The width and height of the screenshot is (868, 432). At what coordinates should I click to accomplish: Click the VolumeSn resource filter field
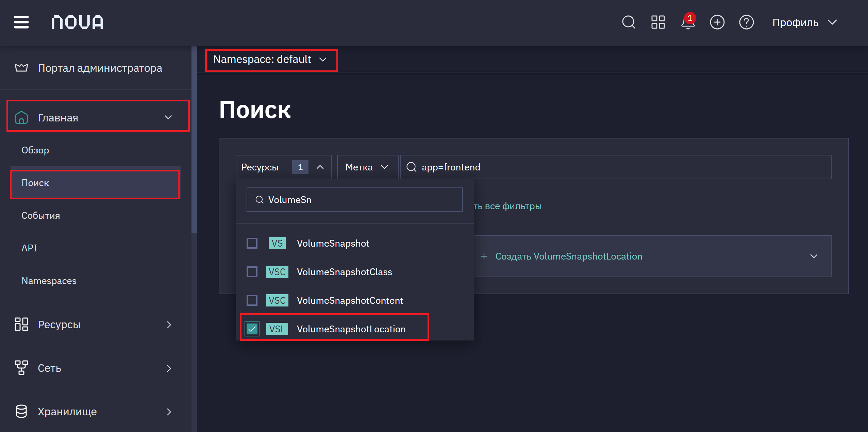354,200
